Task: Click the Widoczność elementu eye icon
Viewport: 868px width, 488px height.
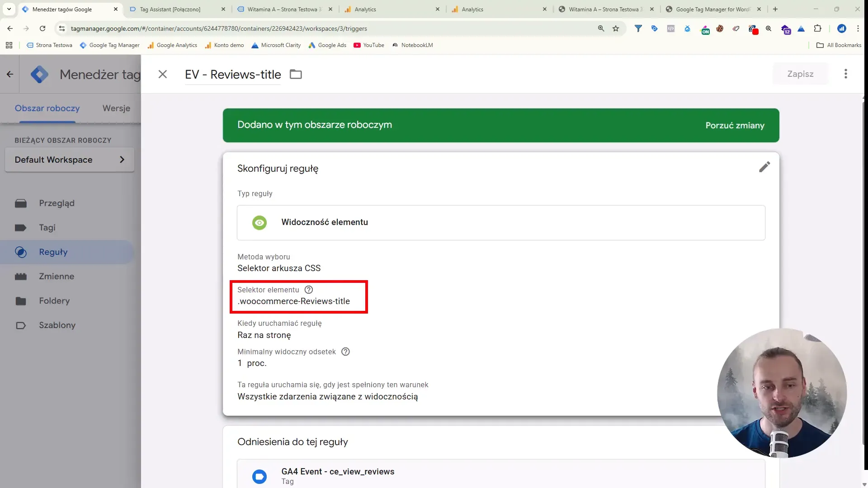Action: coord(259,222)
